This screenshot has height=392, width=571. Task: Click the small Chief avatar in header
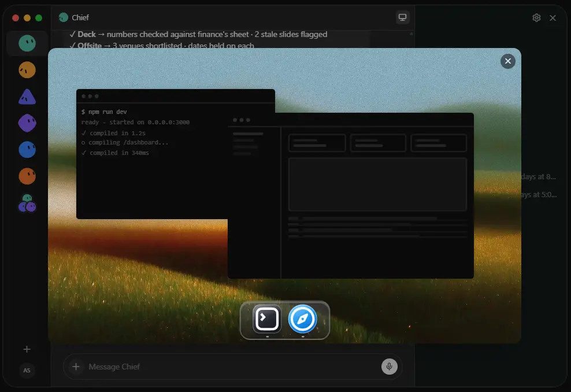pyautogui.click(x=64, y=17)
